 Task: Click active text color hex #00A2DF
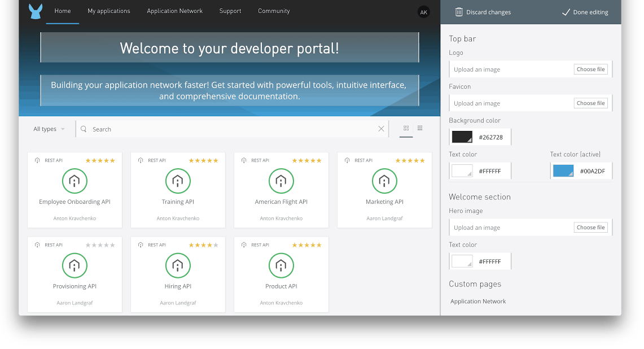tap(592, 171)
